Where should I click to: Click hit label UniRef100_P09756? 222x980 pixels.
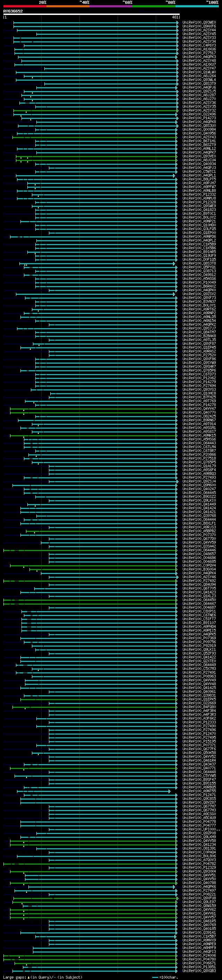[x=199, y=642]
